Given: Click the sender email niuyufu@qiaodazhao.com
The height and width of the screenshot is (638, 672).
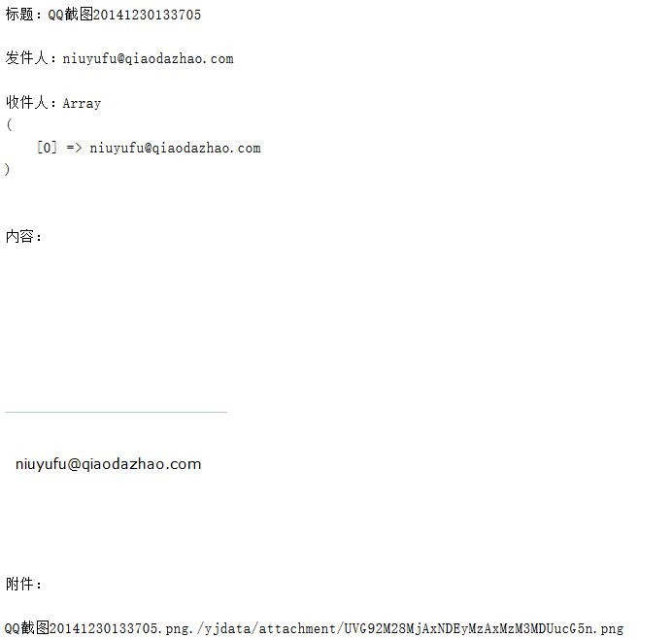Looking at the screenshot, I should [x=148, y=58].
